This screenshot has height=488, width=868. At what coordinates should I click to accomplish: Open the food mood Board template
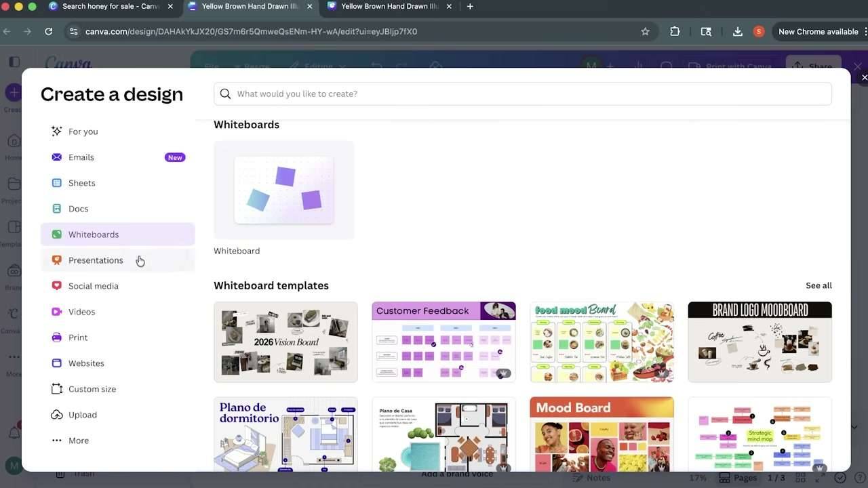coord(601,342)
